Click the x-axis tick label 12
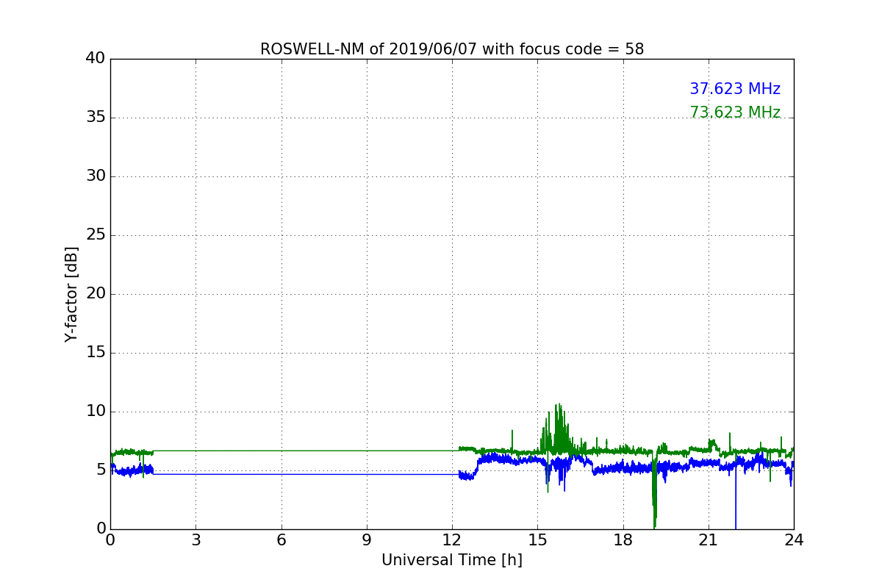 tap(452, 540)
